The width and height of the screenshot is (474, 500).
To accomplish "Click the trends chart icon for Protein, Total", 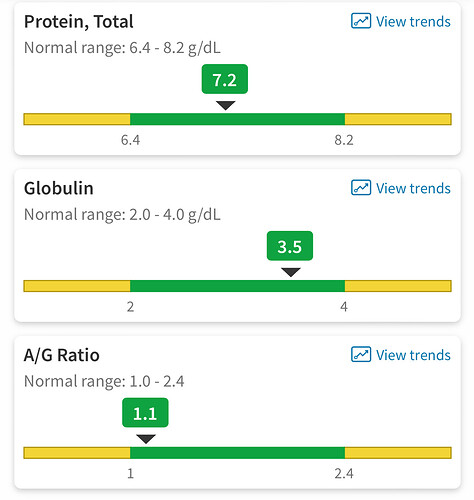I will point(361,21).
